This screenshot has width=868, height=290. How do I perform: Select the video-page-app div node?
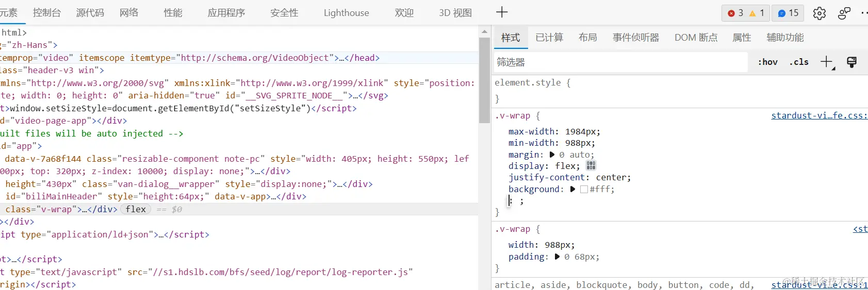pyautogui.click(x=63, y=121)
